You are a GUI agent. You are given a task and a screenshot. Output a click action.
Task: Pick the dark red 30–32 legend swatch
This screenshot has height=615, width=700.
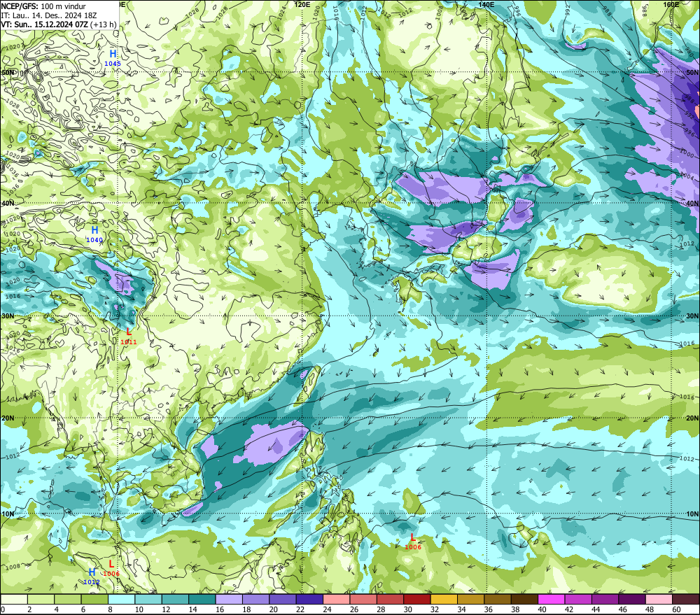click(417, 600)
